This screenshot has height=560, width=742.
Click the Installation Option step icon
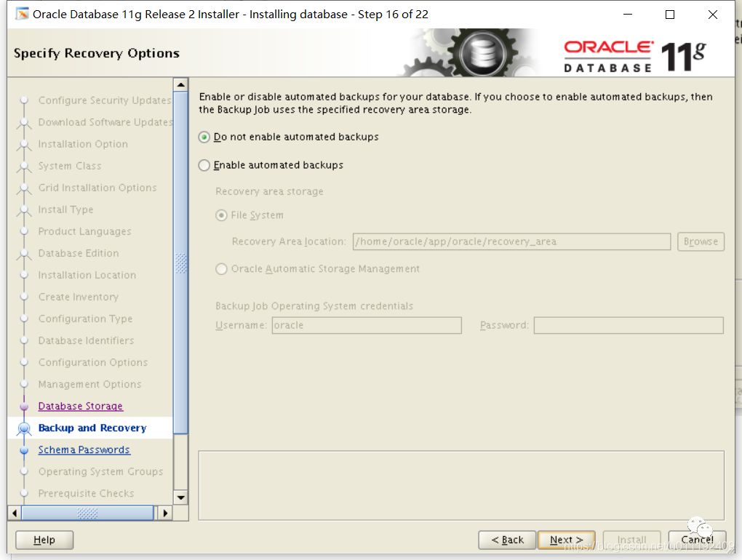24,144
